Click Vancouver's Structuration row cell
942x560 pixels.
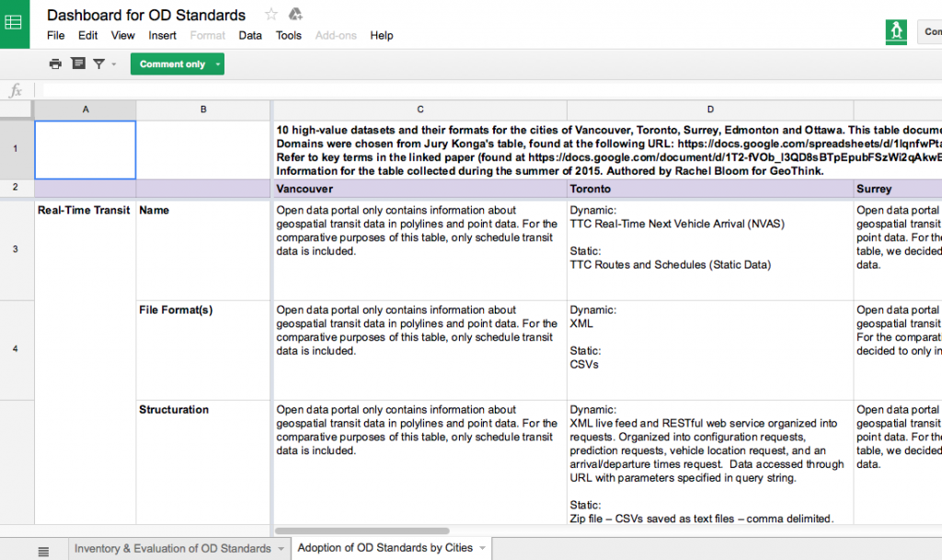(419, 463)
